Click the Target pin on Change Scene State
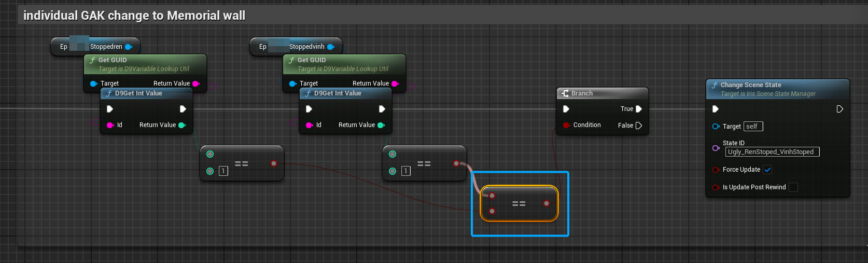868x263 pixels. click(716, 127)
